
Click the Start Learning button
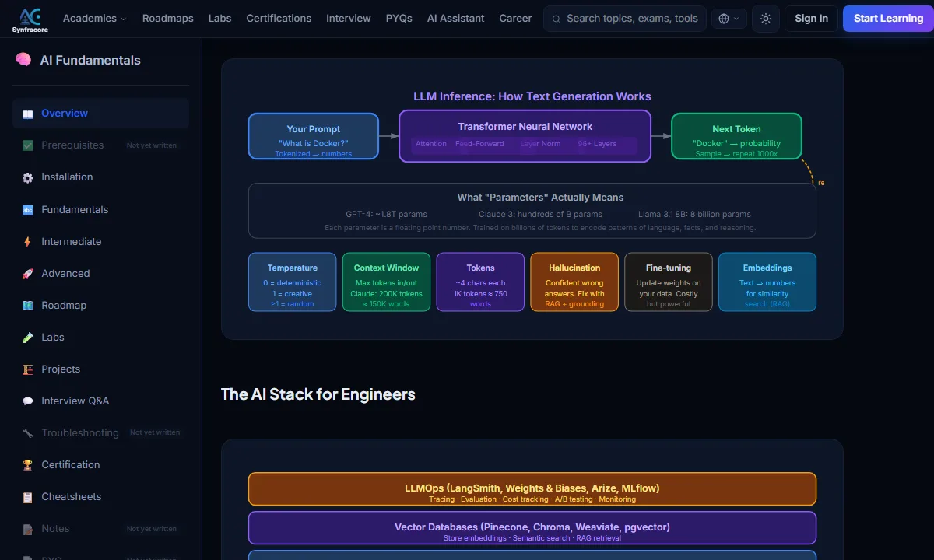[888, 19]
